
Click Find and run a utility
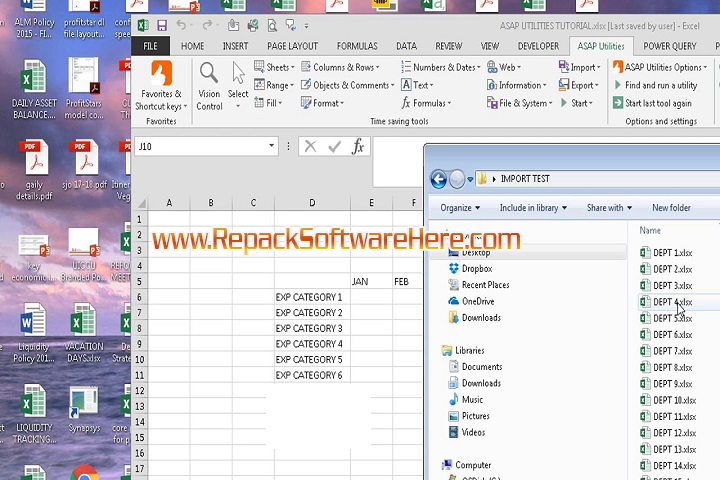655,85
